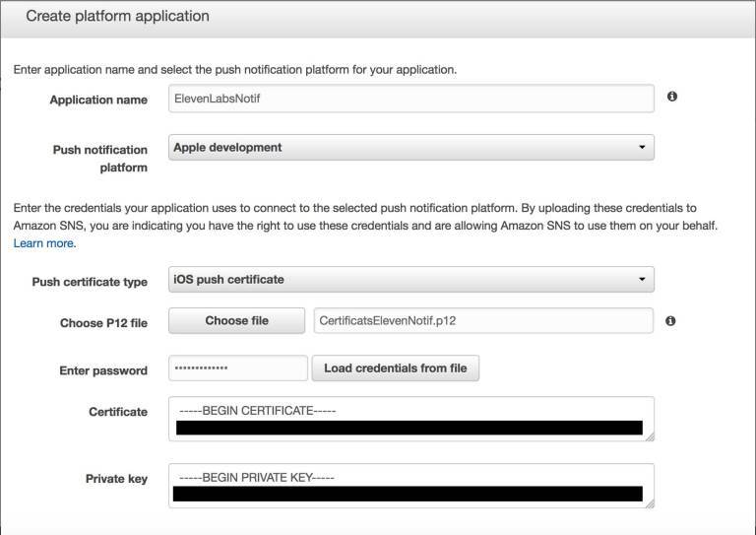Grab the Certificate textarea resize handle
This screenshot has height=535, width=756.
click(649, 435)
